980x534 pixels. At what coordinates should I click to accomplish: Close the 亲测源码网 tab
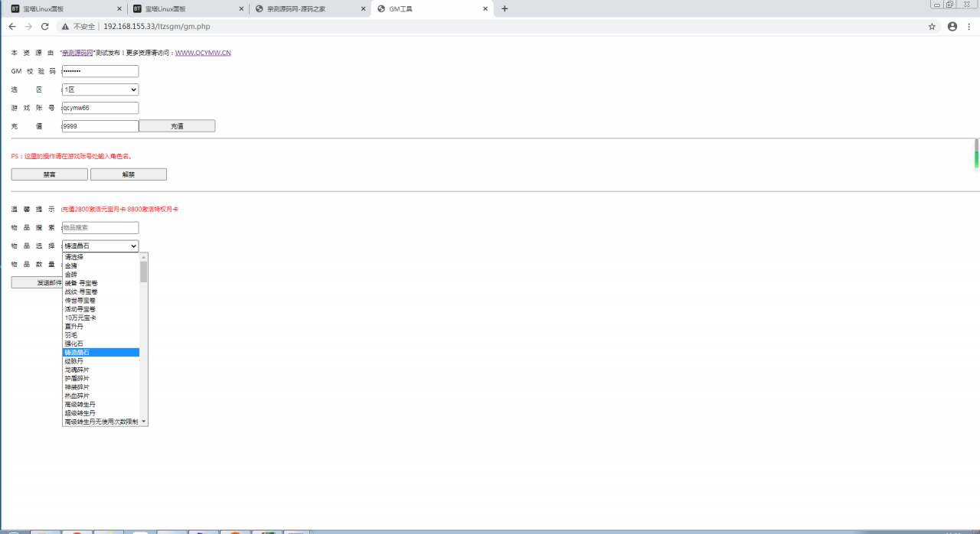(362, 8)
